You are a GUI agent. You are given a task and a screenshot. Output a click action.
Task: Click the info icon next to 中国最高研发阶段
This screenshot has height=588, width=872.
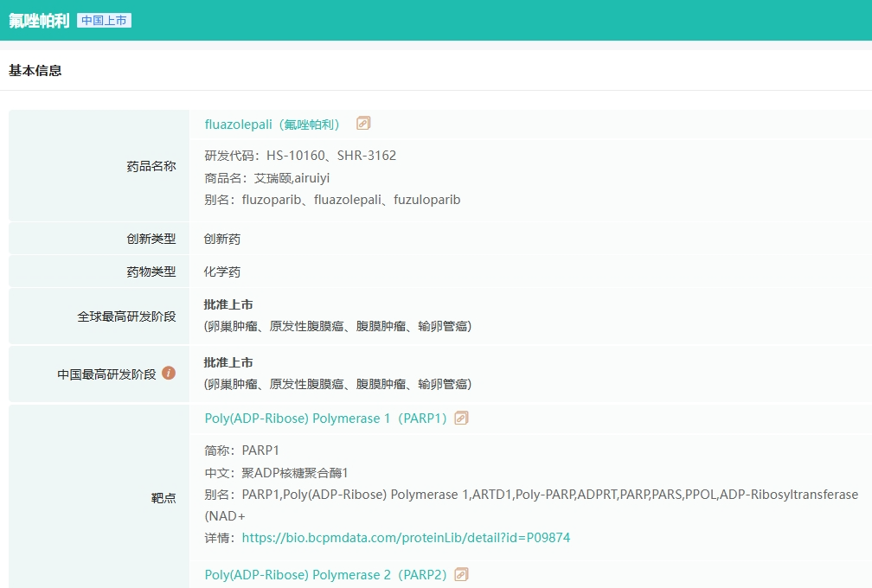[169, 374]
